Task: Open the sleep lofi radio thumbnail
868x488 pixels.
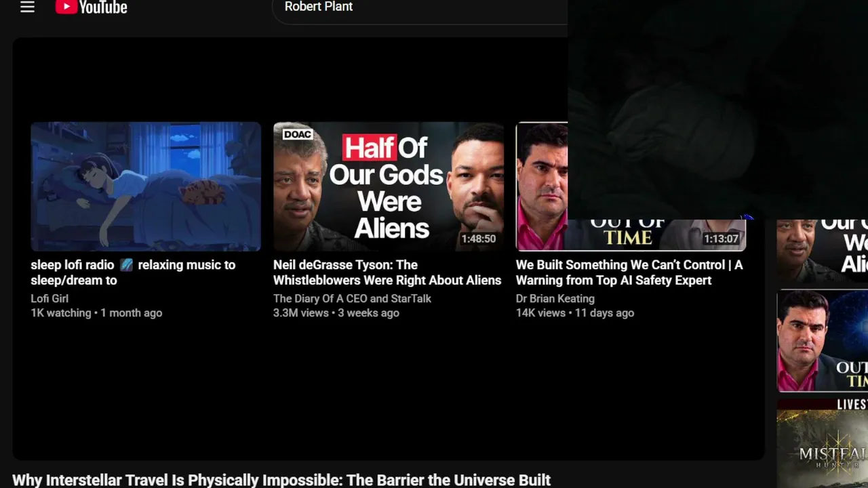Action: 146,186
